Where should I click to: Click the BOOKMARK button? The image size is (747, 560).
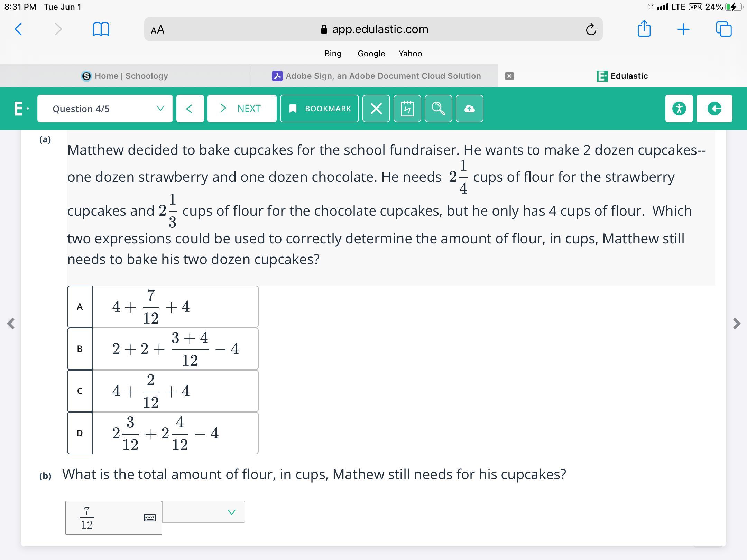(x=319, y=109)
